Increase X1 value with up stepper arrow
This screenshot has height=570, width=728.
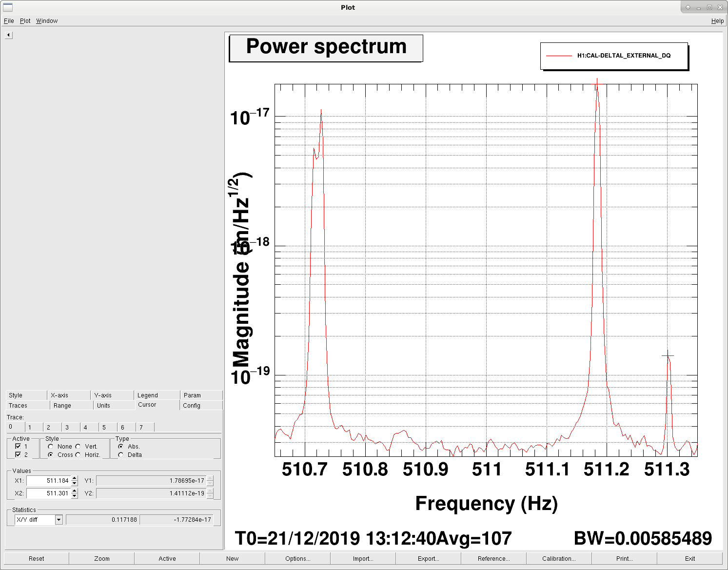(75, 478)
